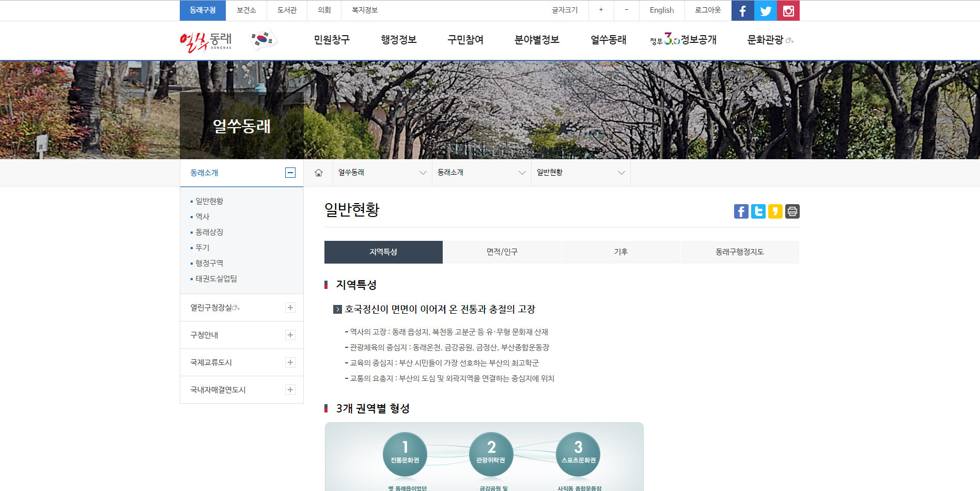Increase the font size with the + button
Viewport: 980px width, 491px height.
tap(600, 10)
